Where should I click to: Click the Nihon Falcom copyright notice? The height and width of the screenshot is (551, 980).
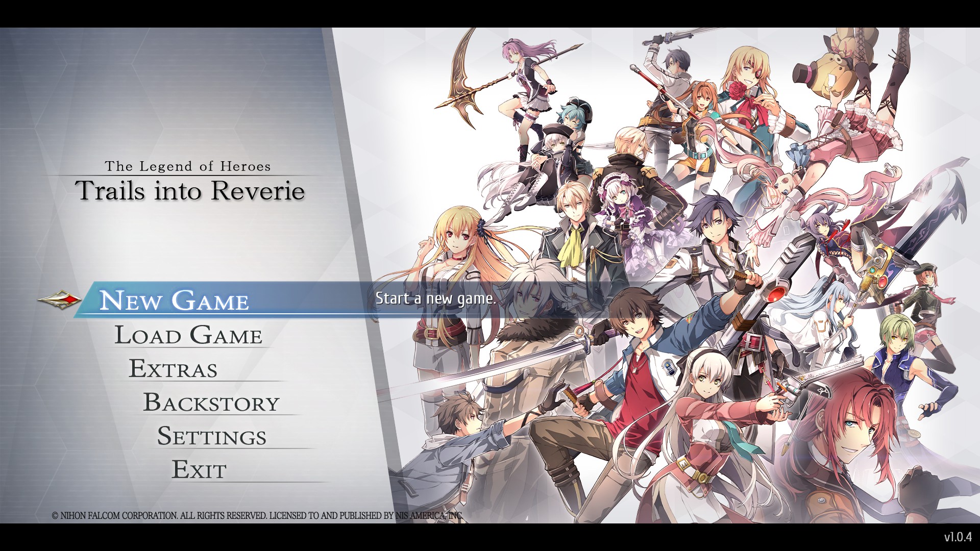pos(257,516)
